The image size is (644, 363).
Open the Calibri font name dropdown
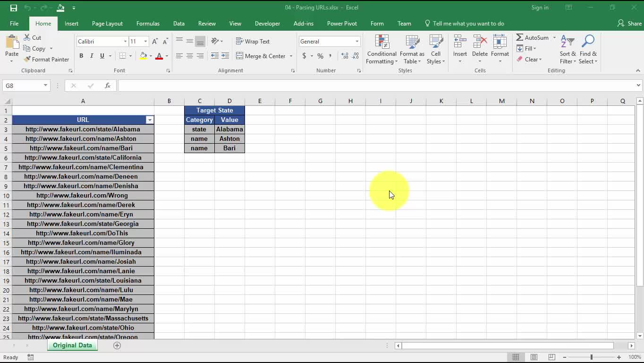(125, 42)
